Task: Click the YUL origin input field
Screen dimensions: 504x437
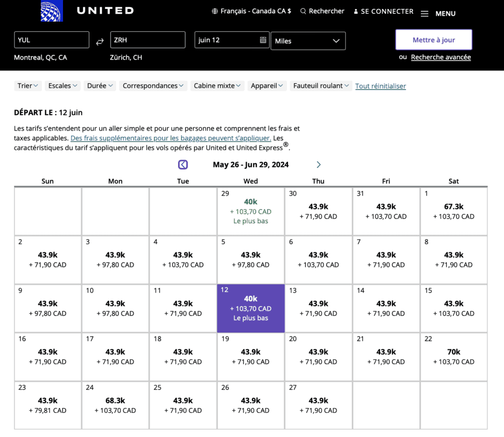Action: 52,40
